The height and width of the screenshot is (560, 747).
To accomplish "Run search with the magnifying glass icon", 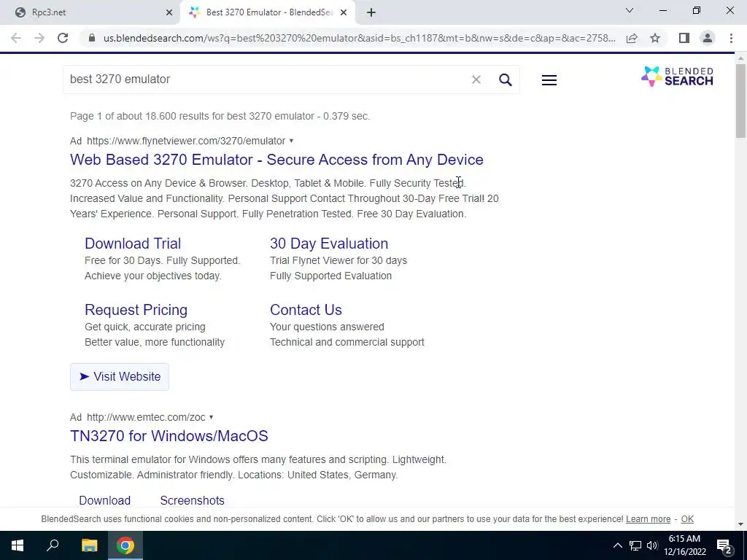I will 506,79.
